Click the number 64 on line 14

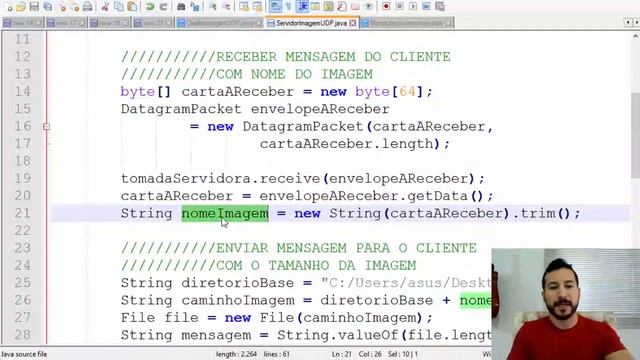pyautogui.click(x=407, y=91)
